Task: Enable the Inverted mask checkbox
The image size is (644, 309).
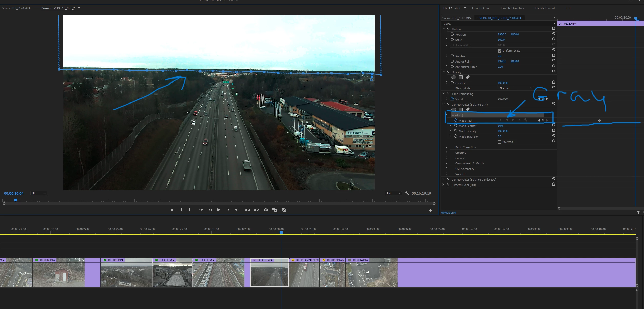Action: [499, 142]
